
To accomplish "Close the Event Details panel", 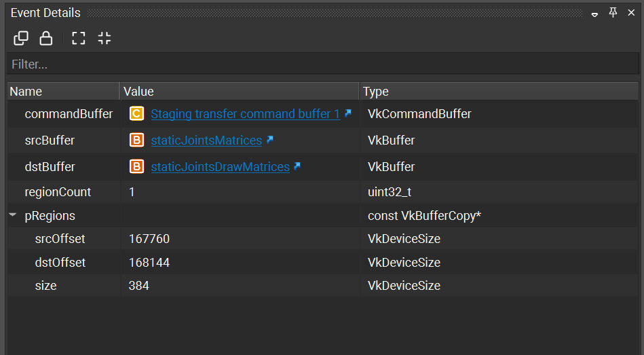I will (x=631, y=13).
